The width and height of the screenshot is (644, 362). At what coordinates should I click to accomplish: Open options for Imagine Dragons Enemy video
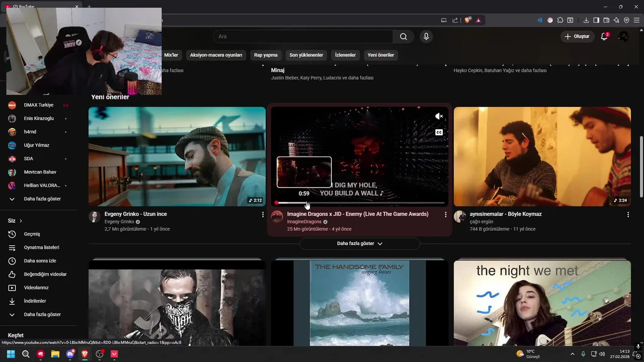click(x=445, y=214)
